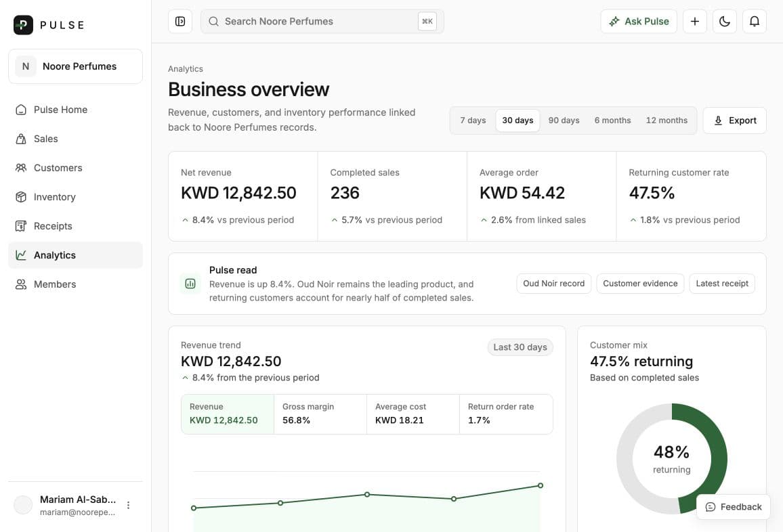Open the Receipts page

[75, 226]
